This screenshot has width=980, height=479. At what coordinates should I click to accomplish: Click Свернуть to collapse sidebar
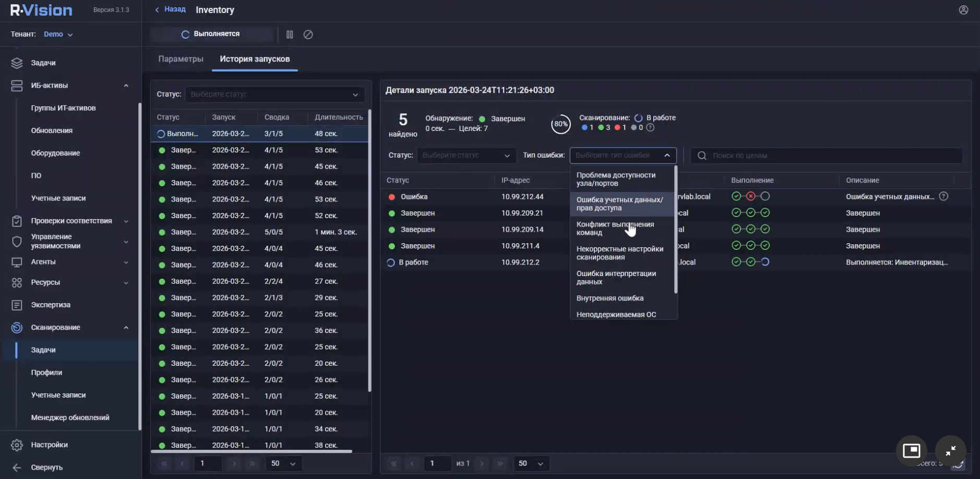click(46, 468)
